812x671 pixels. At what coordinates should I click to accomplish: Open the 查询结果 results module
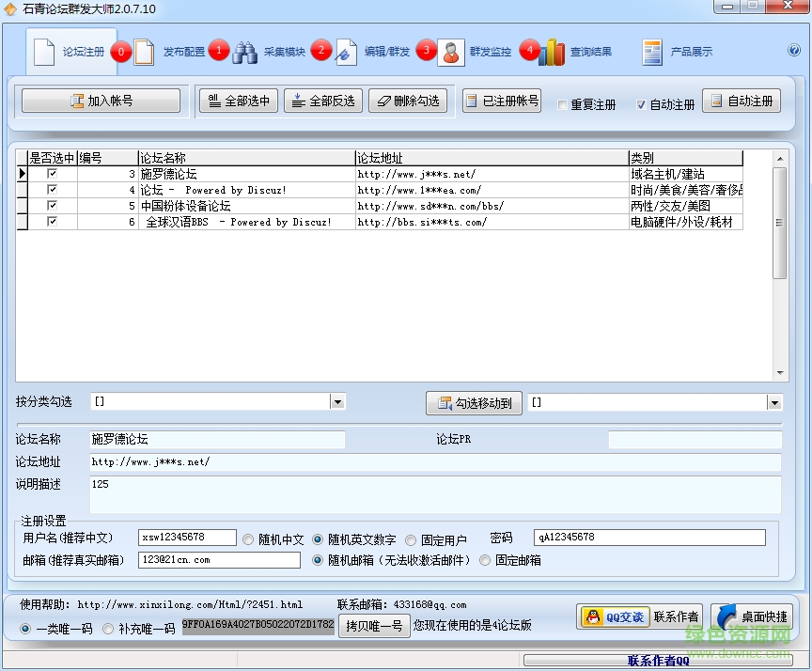590,52
